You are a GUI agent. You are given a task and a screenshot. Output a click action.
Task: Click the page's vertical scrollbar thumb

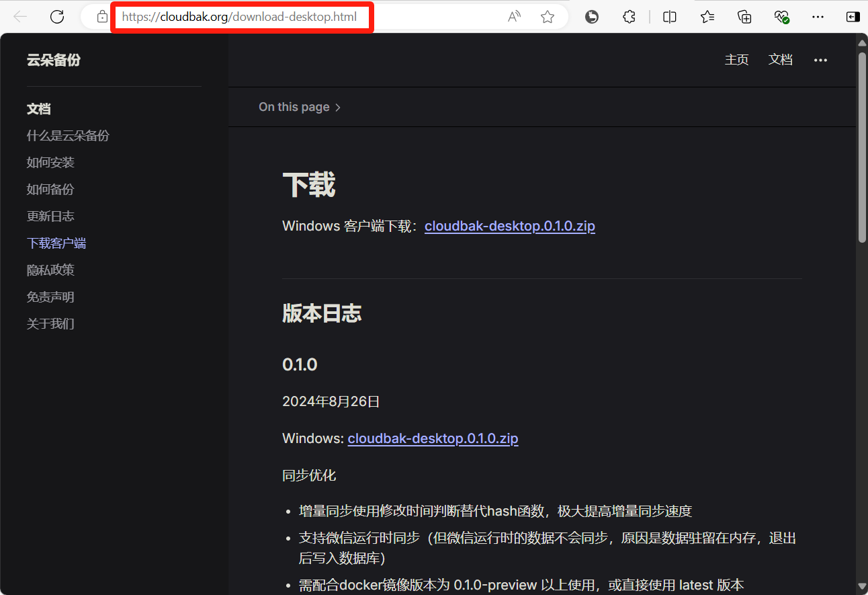[x=862, y=148]
